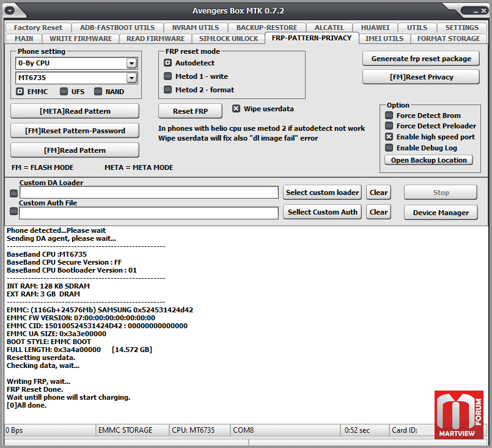Viewport: 492px width, 448px height.
Task: Click Genereate frp reset package
Action: click(421, 59)
